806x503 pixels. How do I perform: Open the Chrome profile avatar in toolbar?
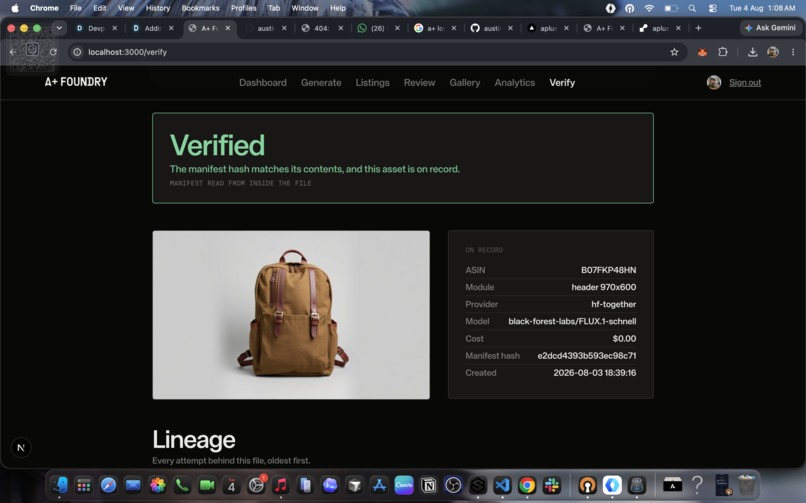click(x=773, y=52)
